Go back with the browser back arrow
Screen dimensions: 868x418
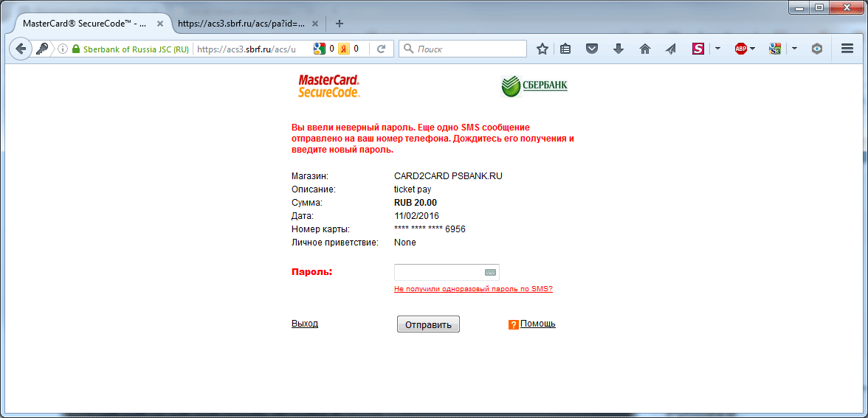(21, 49)
